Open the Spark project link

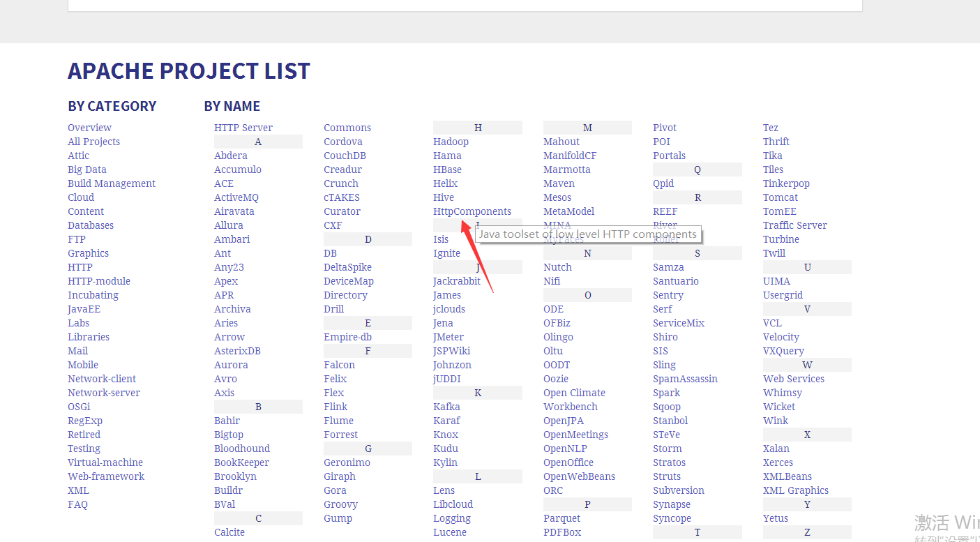666,393
